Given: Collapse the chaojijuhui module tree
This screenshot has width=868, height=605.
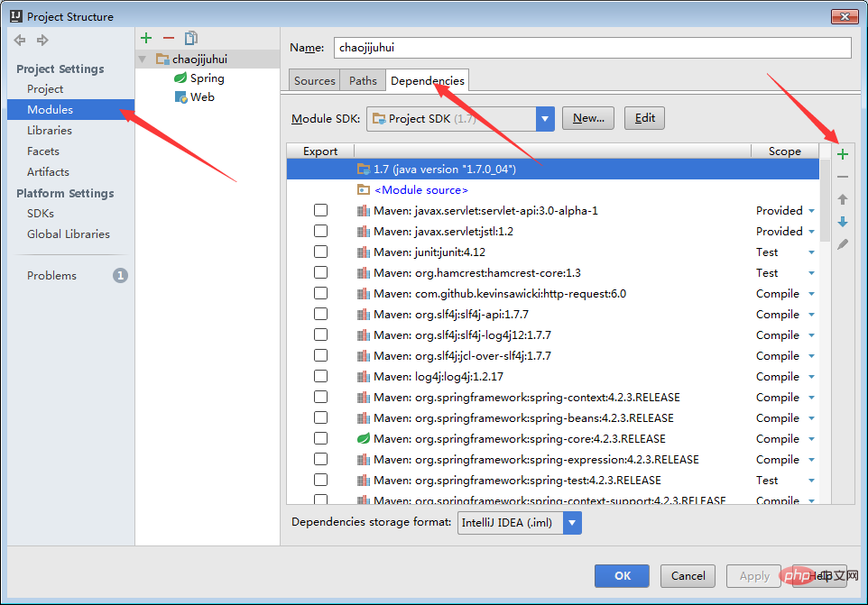Looking at the screenshot, I should pyautogui.click(x=143, y=60).
